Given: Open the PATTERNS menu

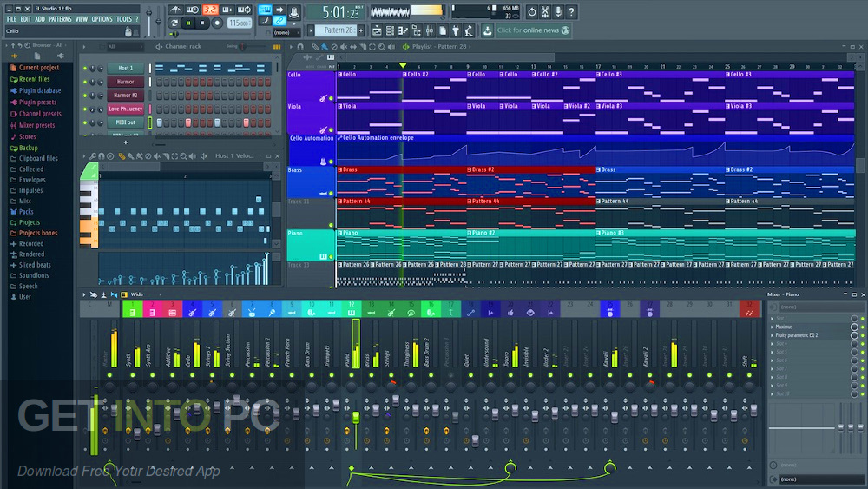Looking at the screenshot, I should point(60,19).
